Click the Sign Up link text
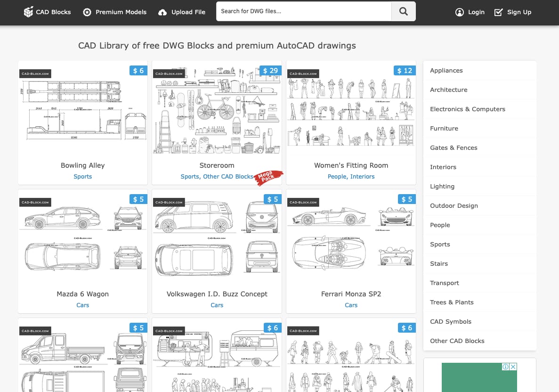 click(519, 12)
